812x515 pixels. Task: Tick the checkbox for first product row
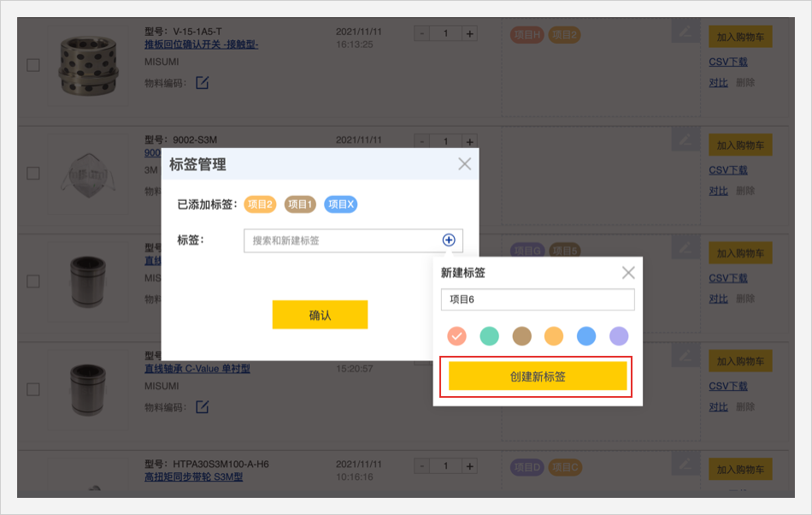[x=33, y=65]
